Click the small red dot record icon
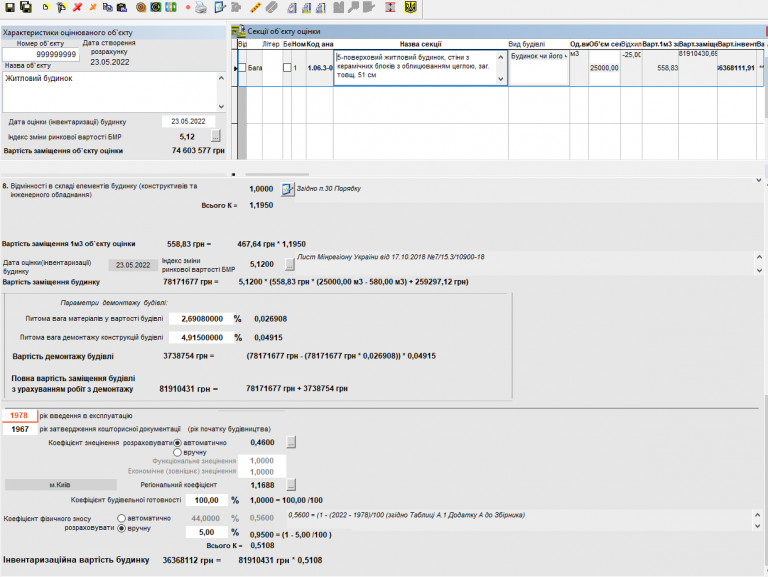 pyautogui.click(x=188, y=7)
